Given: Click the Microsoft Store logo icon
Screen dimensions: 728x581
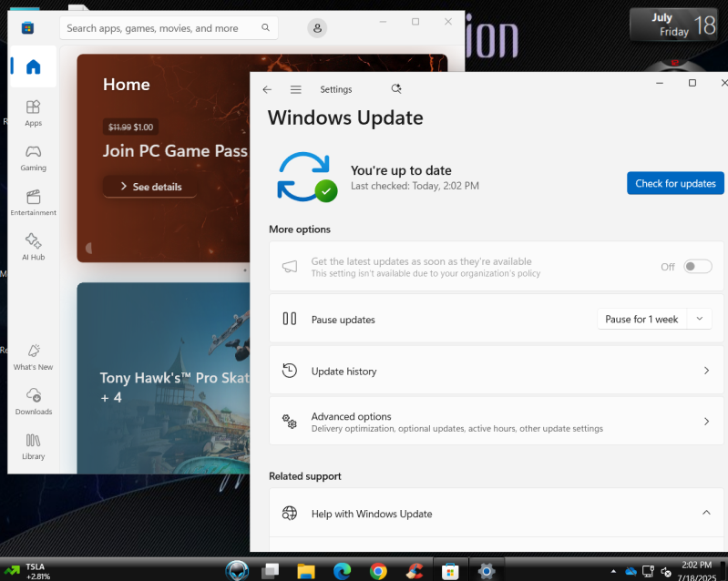Looking at the screenshot, I should pyautogui.click(x=27, y=28).
